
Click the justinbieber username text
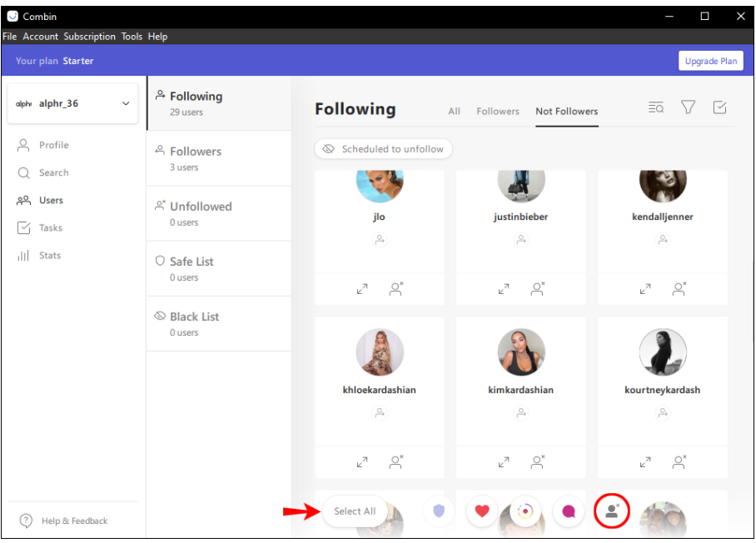click(x=520, y=217)
